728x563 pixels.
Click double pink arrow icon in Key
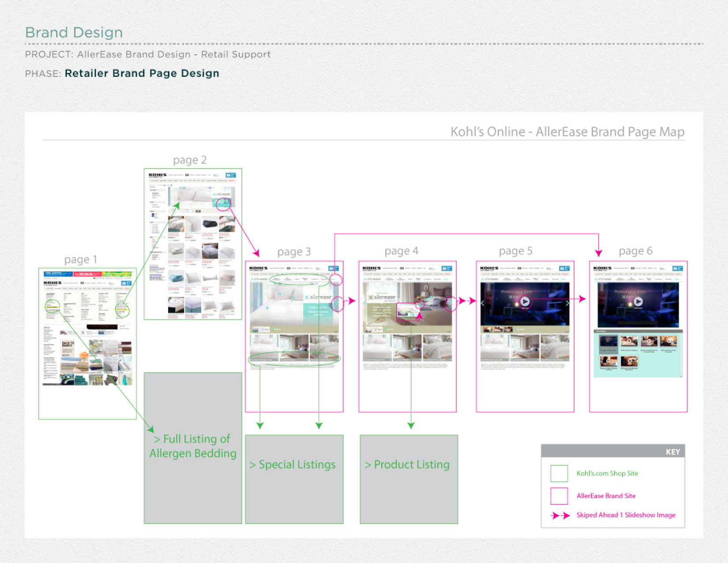click(x=560, y=515)
